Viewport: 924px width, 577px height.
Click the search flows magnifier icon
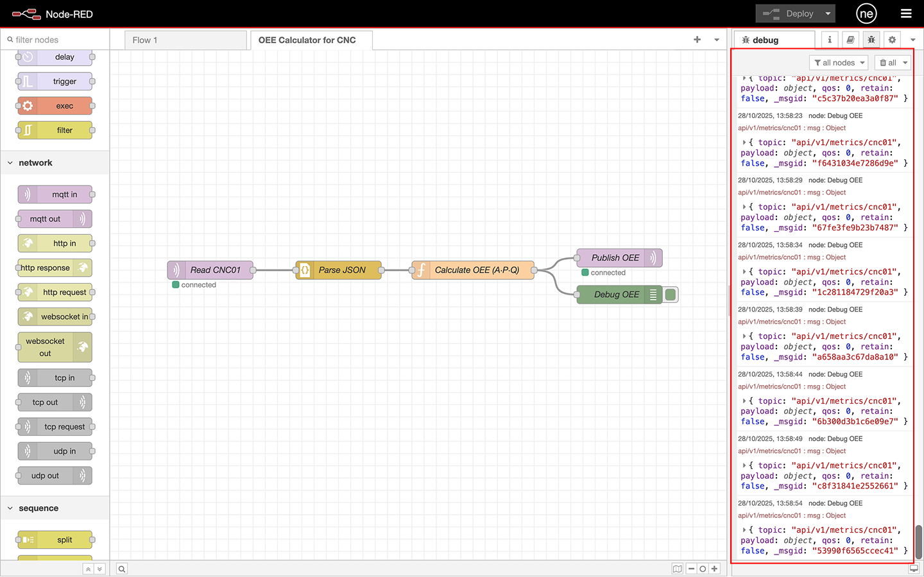(x=122, y=569)
